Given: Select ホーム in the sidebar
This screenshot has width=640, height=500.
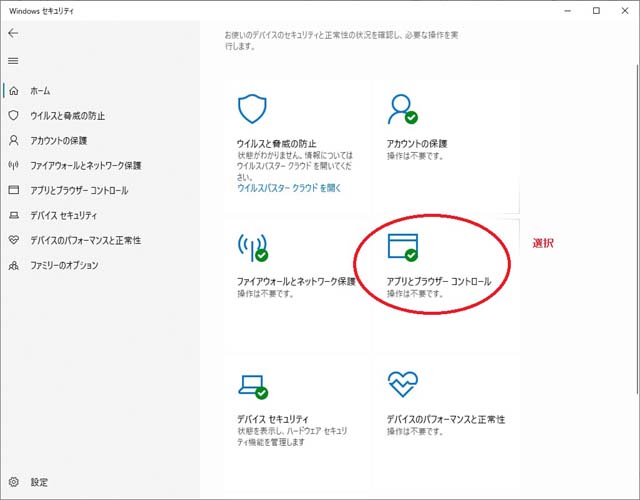Looking at the screenshot, I should [x=40, y=91].
